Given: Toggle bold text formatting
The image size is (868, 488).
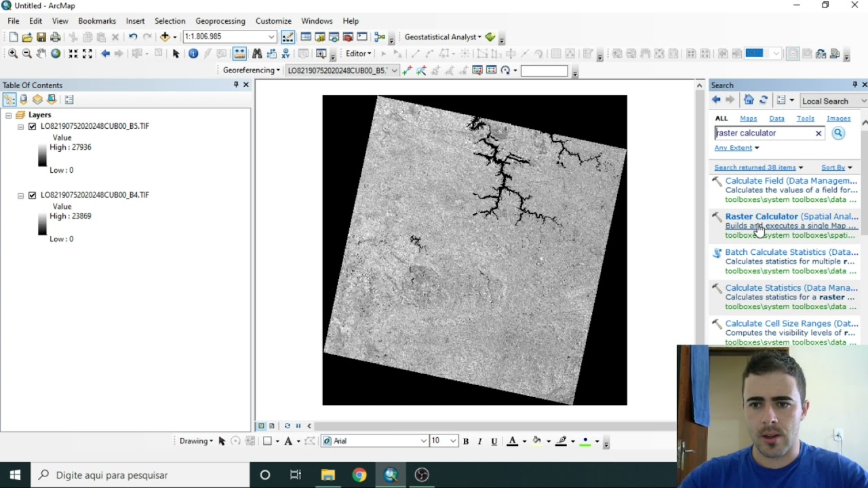Looking at the screenshot, I should [466, 441].
